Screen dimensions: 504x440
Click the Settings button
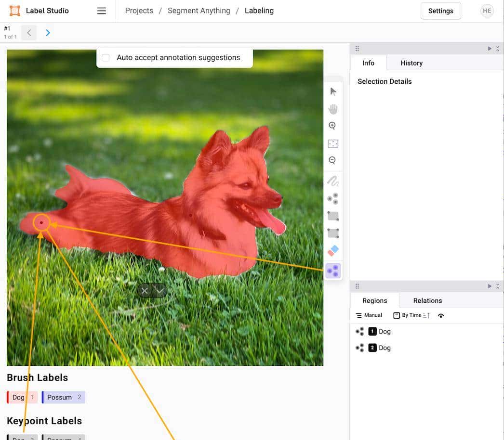coord(440,11)
